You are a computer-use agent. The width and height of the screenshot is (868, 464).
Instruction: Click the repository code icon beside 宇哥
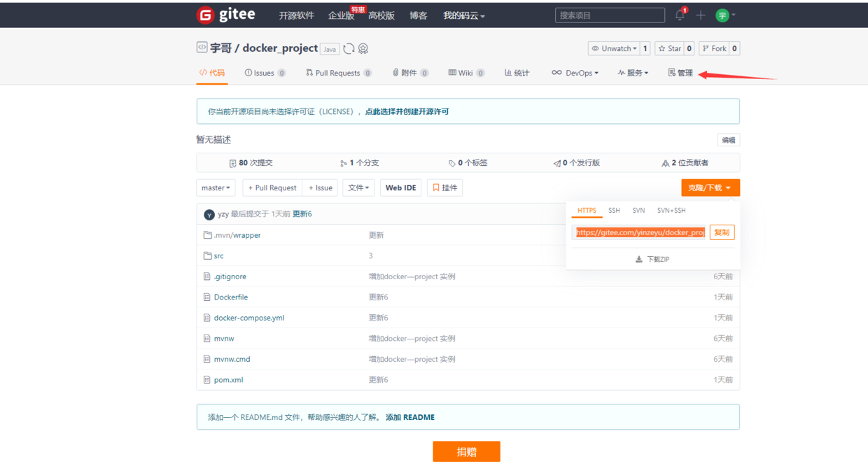(202, 48)
